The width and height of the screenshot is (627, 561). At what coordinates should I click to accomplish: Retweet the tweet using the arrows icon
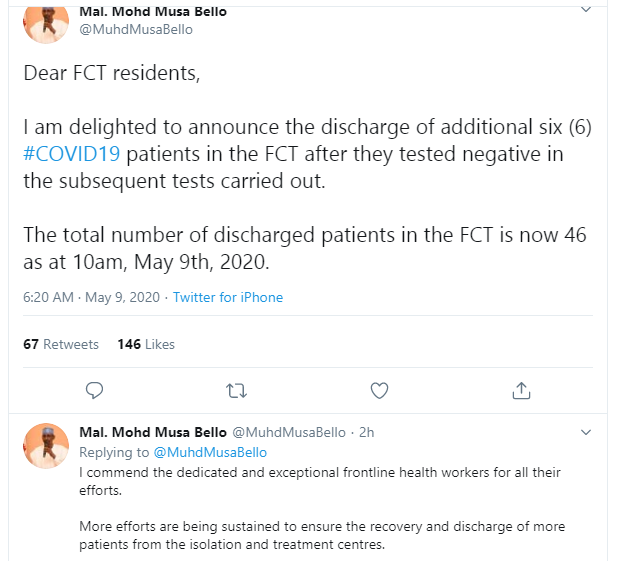pyautogui.click(x=236, y=391)
